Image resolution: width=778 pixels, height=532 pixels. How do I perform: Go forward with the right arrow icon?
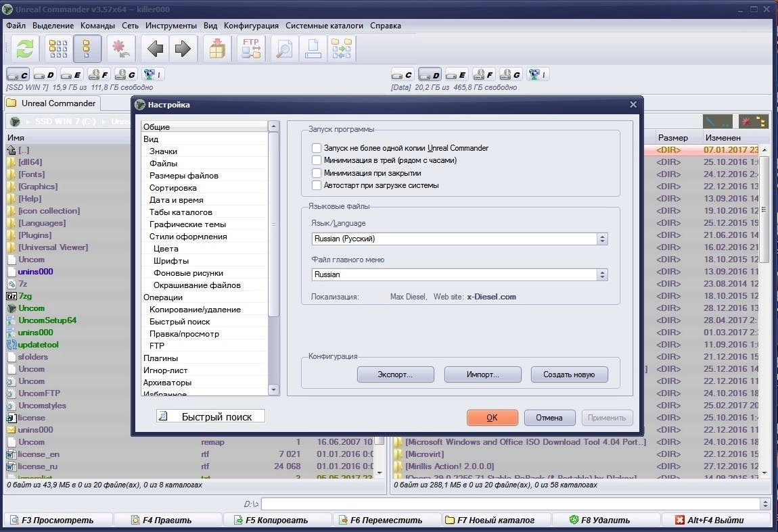click(x=183, y=49)
